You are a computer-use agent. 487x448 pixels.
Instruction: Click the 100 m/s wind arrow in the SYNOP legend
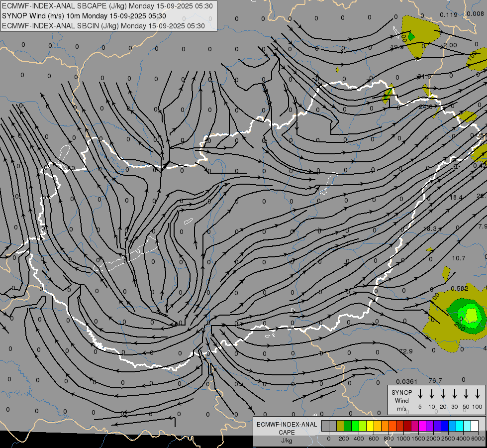pyautogui.click(x=478, y=394)
